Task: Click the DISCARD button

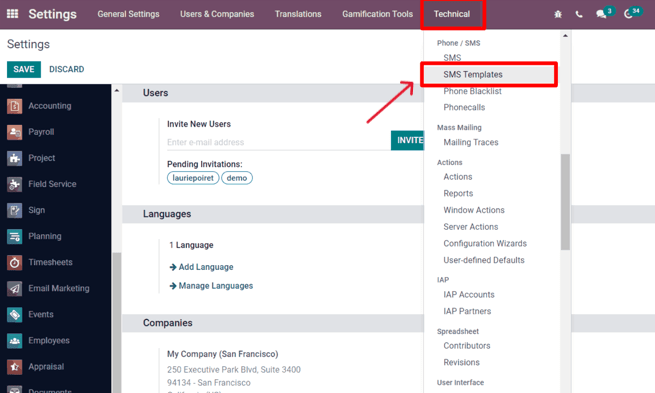Action: pyautogui.click(x=66, y=69)
